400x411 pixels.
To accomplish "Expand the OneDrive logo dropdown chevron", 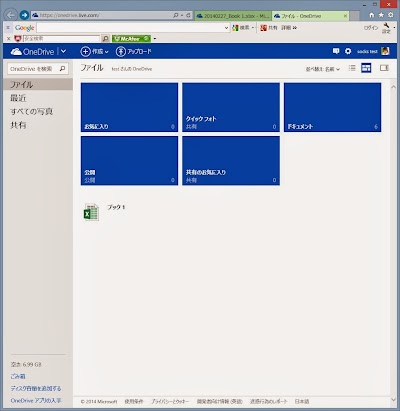I will point(63,51).
